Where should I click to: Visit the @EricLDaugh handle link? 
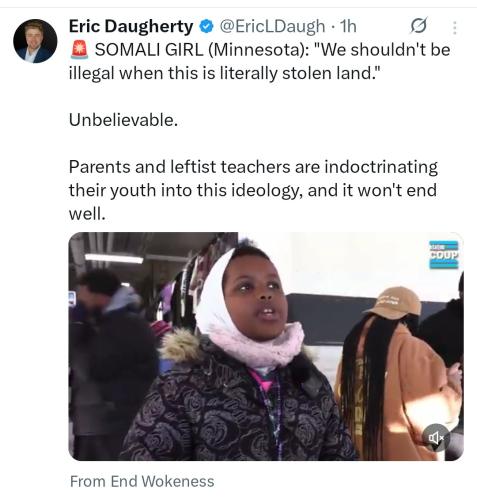pos(272,27)
